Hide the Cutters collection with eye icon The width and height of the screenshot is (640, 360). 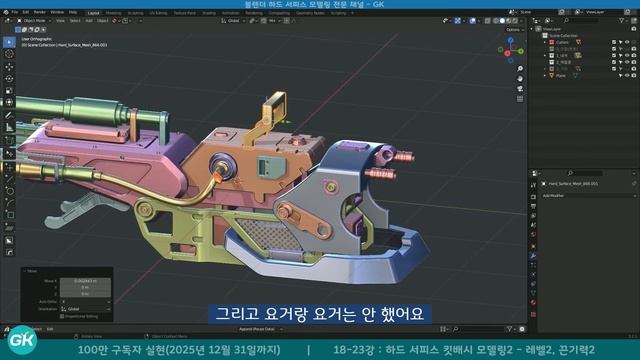627,42
